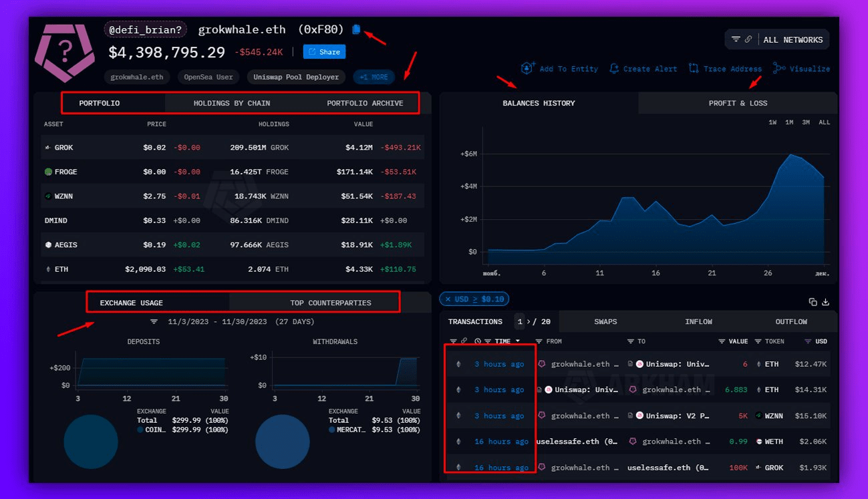Open the TOP COUNTERPARTIES tab
Viewport: 868px width, 499px height.
(330, 303)
